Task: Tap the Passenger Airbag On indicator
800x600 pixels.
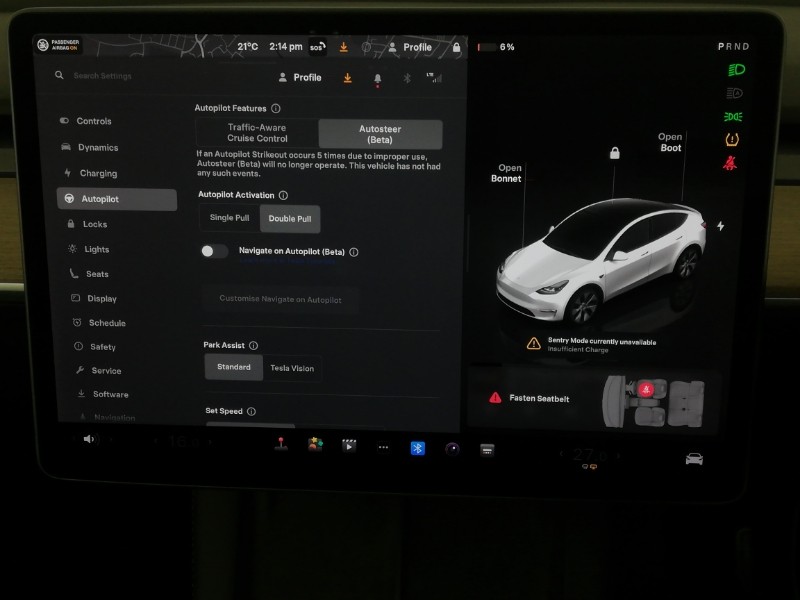Action: click(x=58, y=45)
